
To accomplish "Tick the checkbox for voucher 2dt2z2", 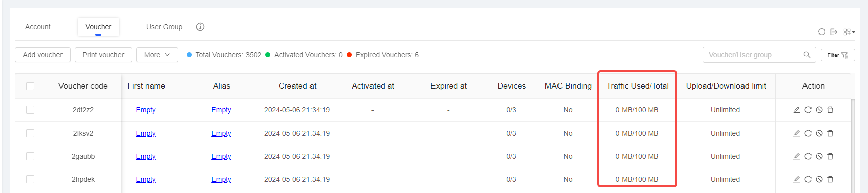I will click(30, 110).
